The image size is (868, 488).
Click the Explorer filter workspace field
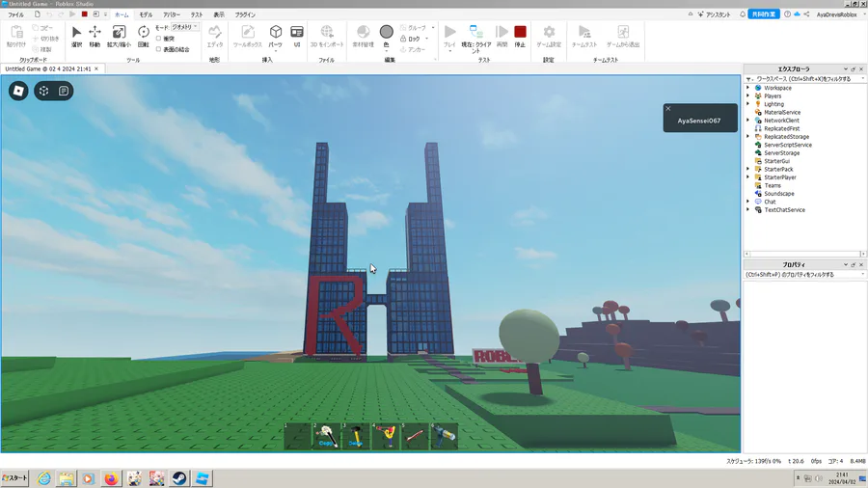click(804, 79)
